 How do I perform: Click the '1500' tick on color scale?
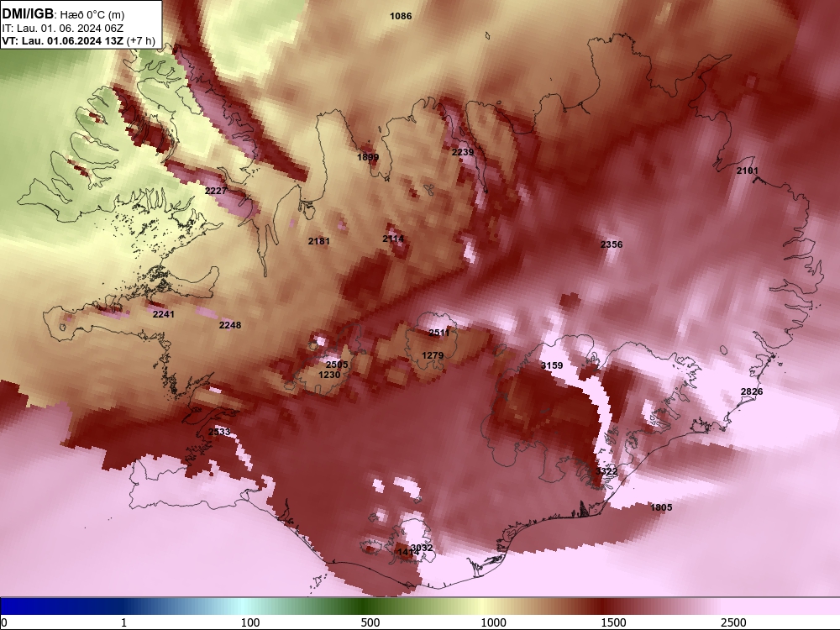(613, 622)
